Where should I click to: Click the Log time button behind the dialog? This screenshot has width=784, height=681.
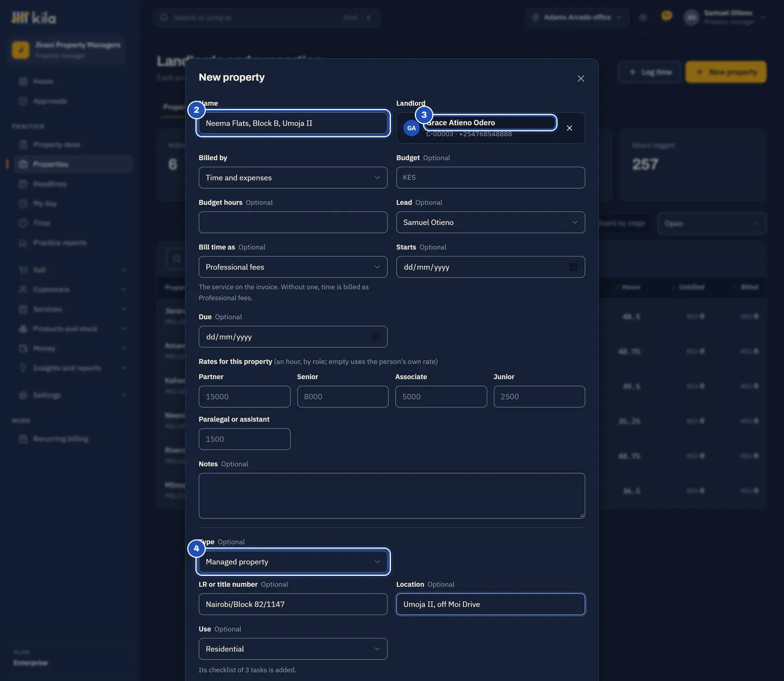click(650, 72)
